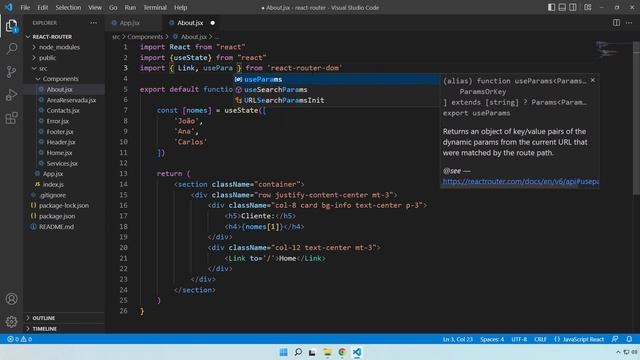Select useParams autocomplete suggestion

337,79
